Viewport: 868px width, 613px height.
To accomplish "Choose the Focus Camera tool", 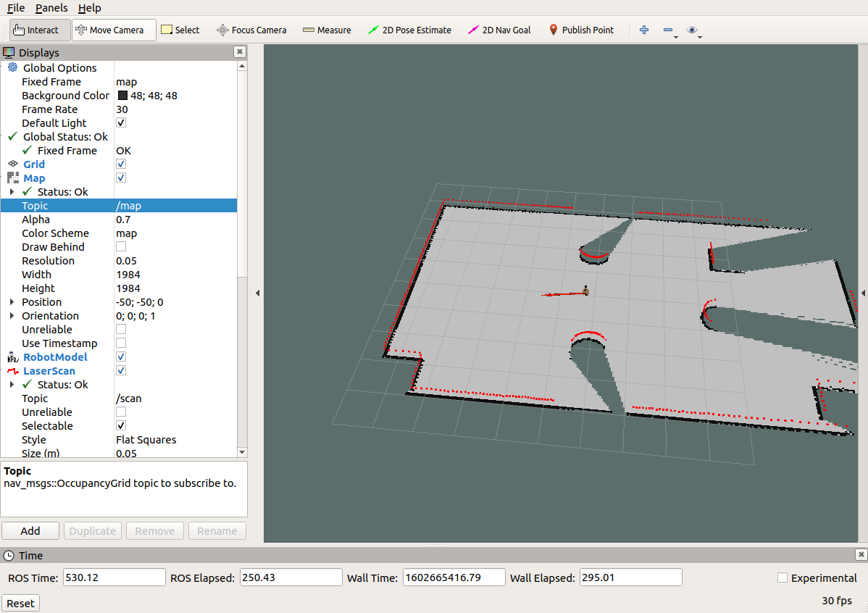I will pyautogui.click(x=251, y=30).
